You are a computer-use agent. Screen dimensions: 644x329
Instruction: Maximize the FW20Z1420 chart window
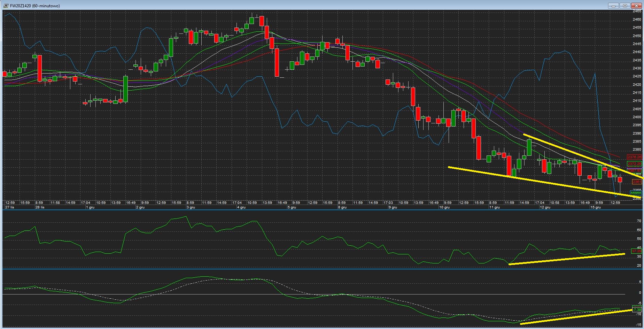(625, 6)
